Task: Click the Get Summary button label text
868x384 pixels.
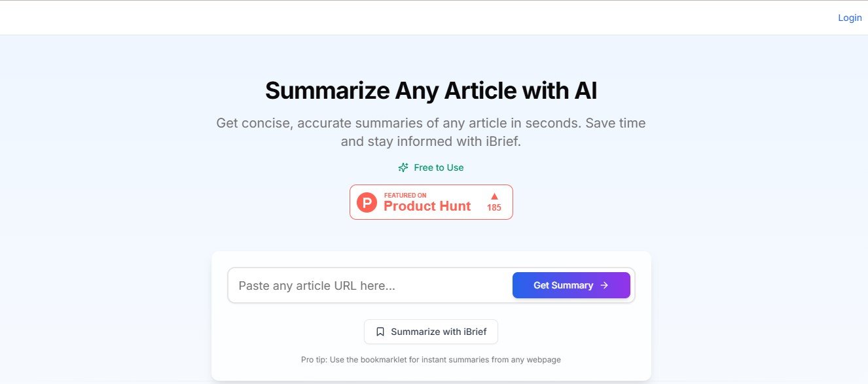Action: [x=563, y=285]
